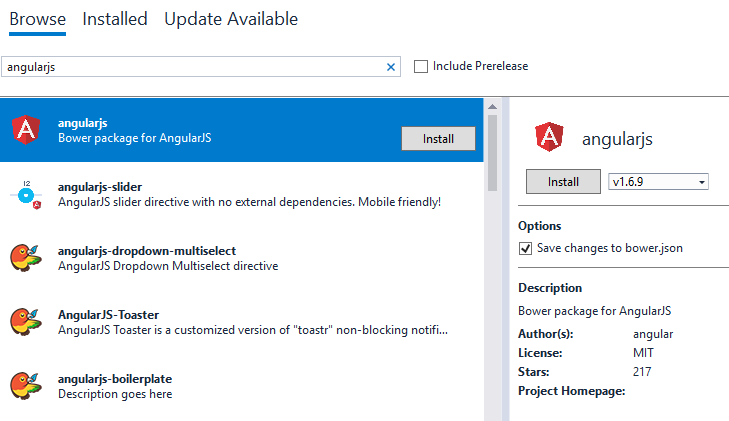Clear the search text with the X icon
Image resolution: width=729 pixels, height=421 pixels.
[391, 67]
